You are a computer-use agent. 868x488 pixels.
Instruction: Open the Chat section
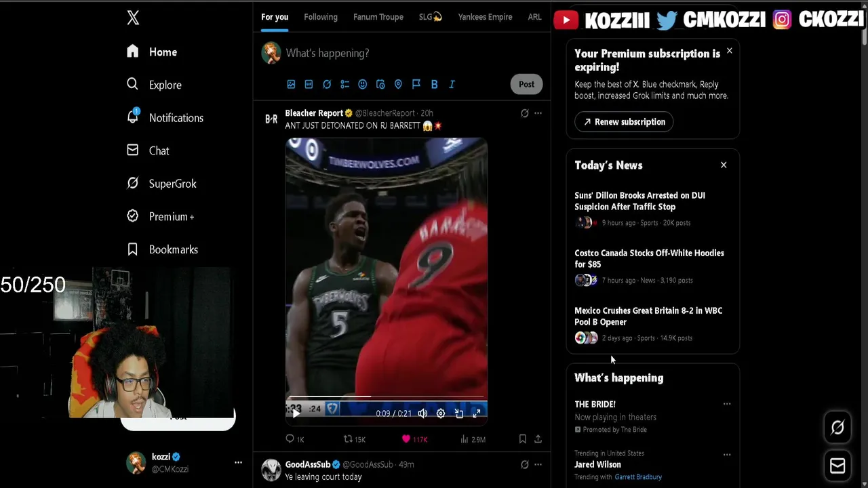point(148,150)
